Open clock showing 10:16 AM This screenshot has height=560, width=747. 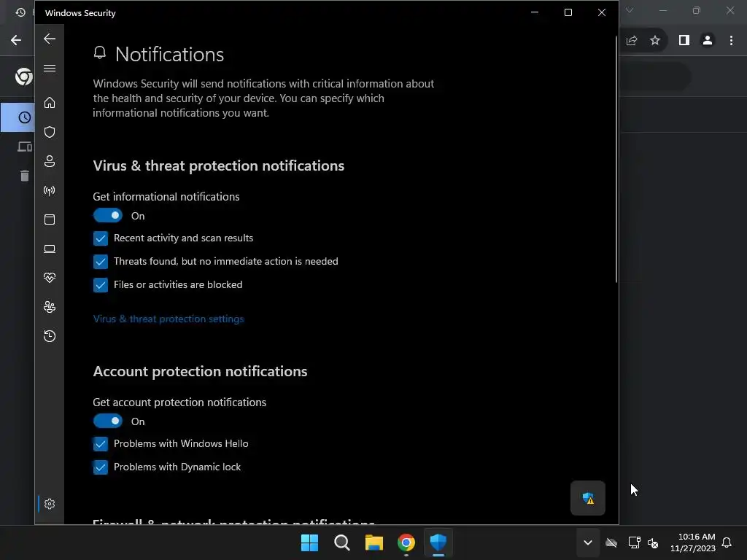click(x=693, y=542)
